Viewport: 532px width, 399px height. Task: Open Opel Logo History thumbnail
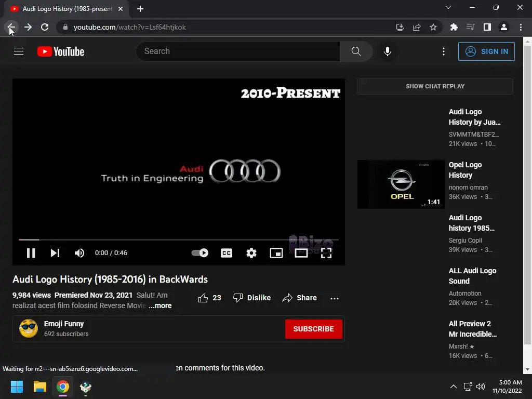click(x=401, y=184)
